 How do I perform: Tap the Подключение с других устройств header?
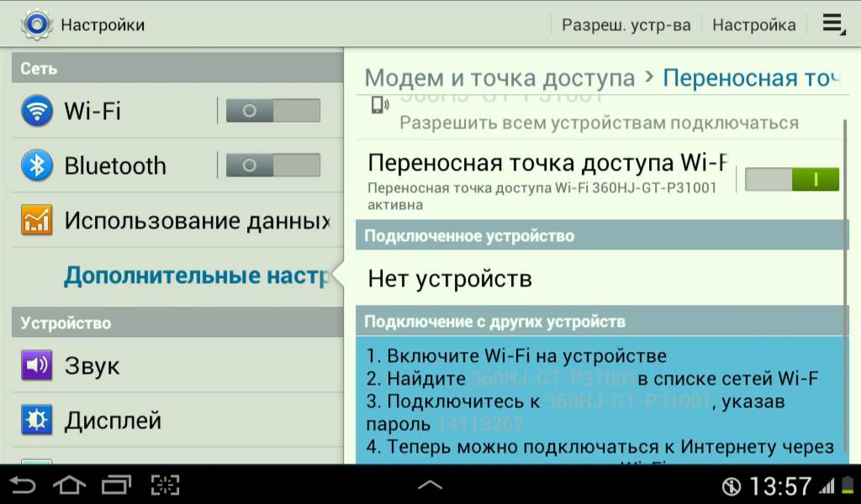(602, 322)
